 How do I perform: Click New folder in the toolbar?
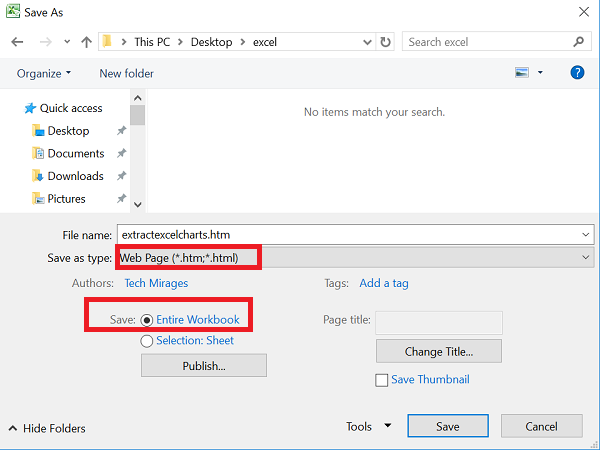click(125, 73)
